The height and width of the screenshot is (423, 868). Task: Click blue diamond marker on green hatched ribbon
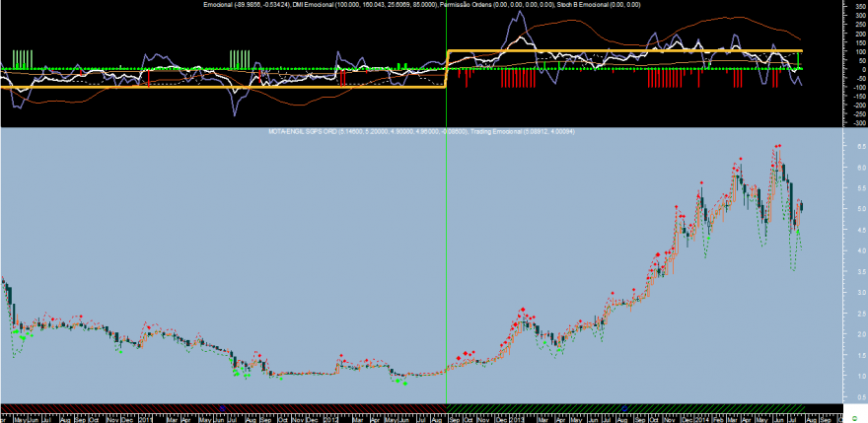click(x=623, y=408)
